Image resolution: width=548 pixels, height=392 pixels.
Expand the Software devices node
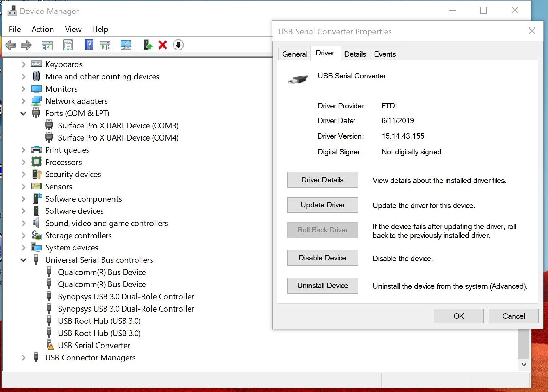pos(23,211)
